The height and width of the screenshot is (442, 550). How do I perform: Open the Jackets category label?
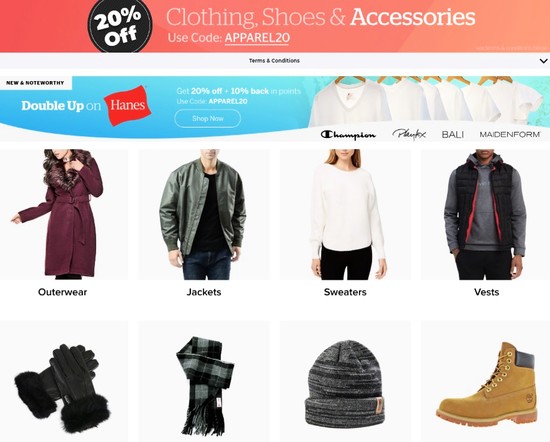click(x=204, y=292)
